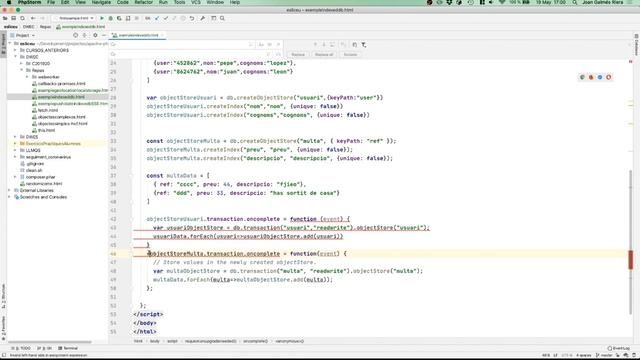The width and height of the screenshot is (640, 360).
Task: Click 'script' in bottom code breadcrumb
Action: pos(172,341)
